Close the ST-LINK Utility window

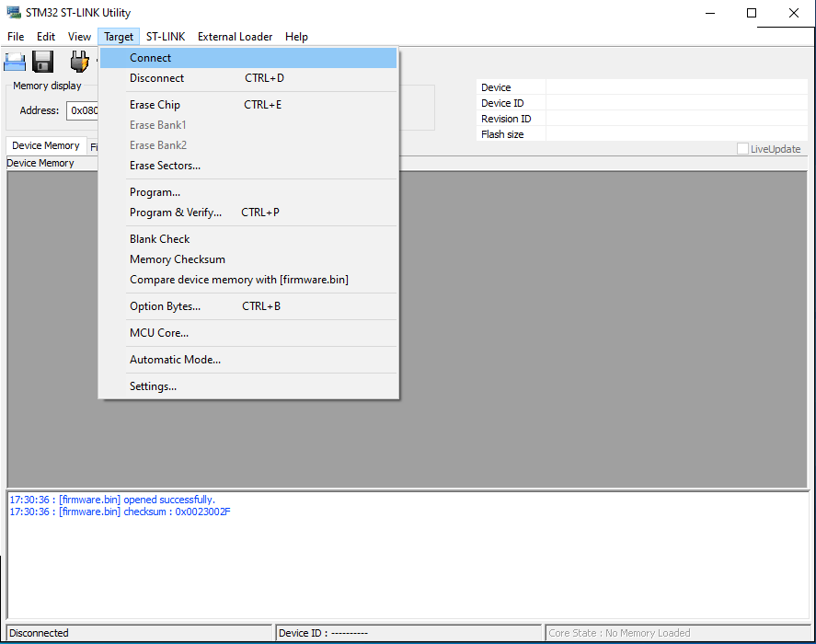click(794, 13)
